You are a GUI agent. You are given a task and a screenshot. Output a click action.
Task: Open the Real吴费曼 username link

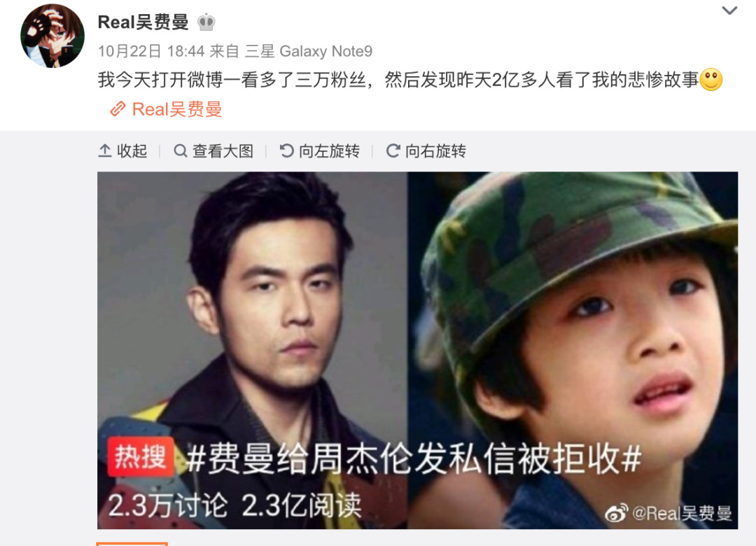click(x=143, y=22)
